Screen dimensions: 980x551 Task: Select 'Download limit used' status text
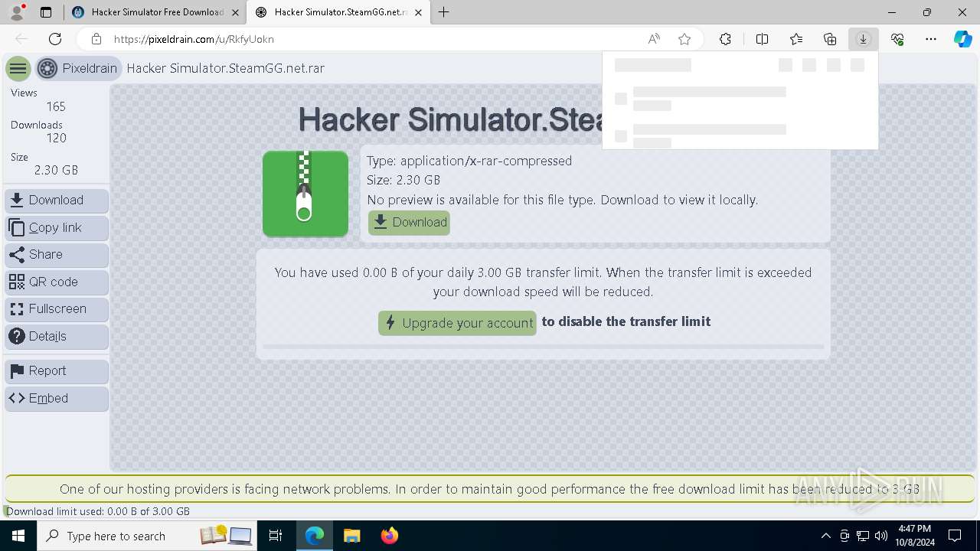[x=98, y=511]
